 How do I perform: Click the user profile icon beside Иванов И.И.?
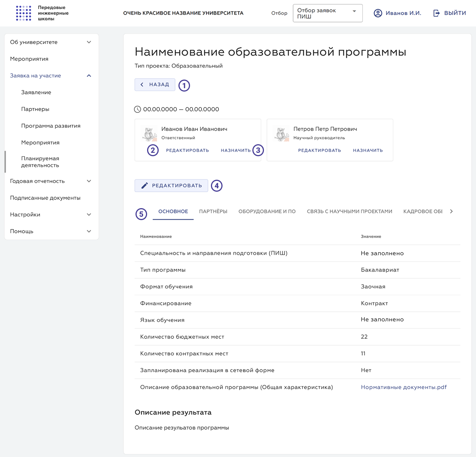[378, 13]
